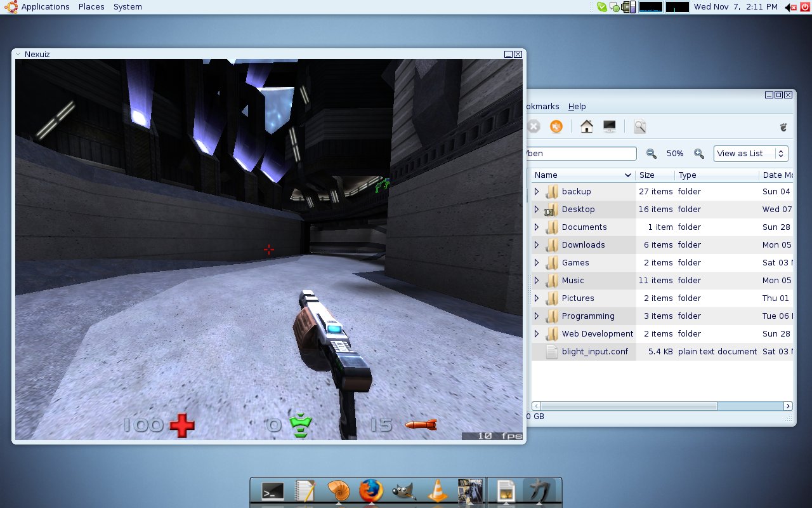Click the clock showing Wed Nov 7
The image size is (812, 508).
coord(735,7)
